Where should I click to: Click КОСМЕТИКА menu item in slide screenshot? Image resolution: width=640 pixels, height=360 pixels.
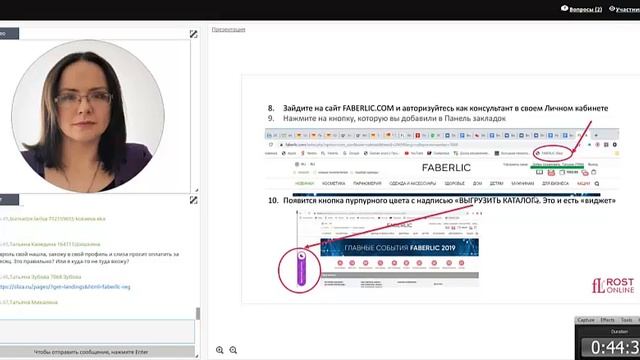[333, 184]
